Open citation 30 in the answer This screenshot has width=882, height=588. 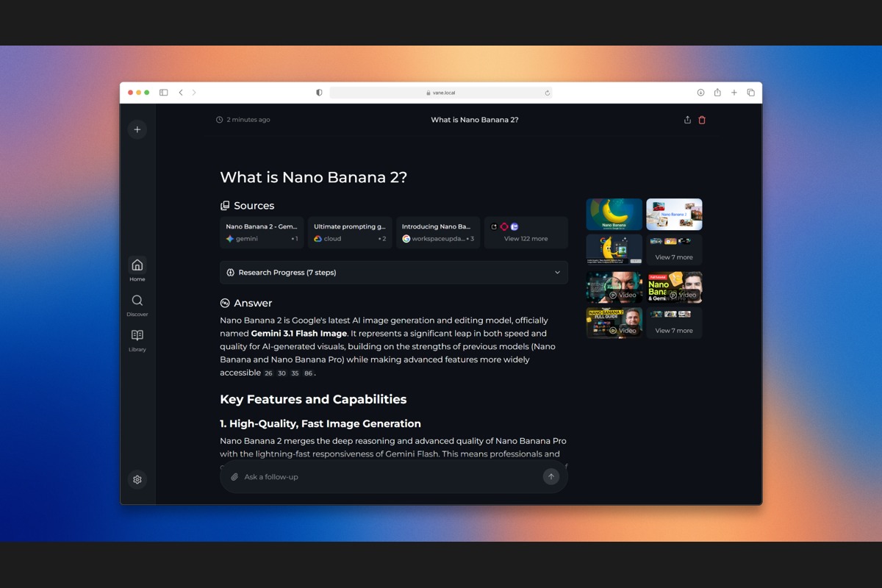pyautogui.click(x=282, y=373)
